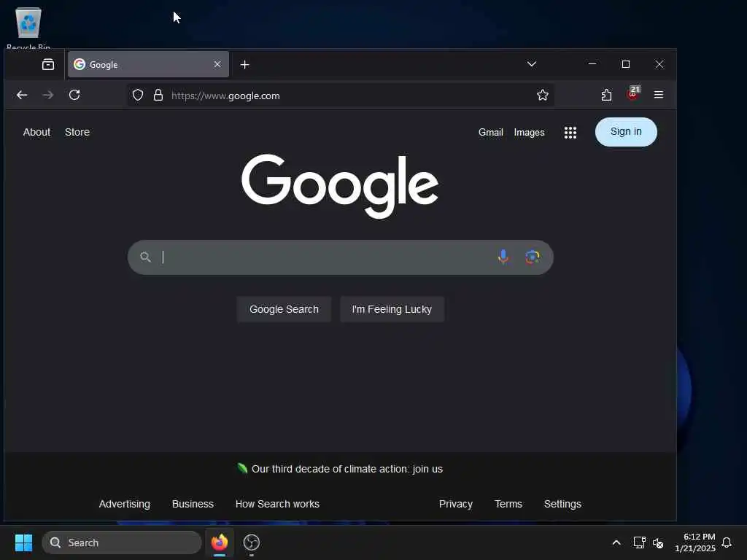747x560 pixels.
Task: Open uBlock Origin extension with 21 badge
Action: 633,93
